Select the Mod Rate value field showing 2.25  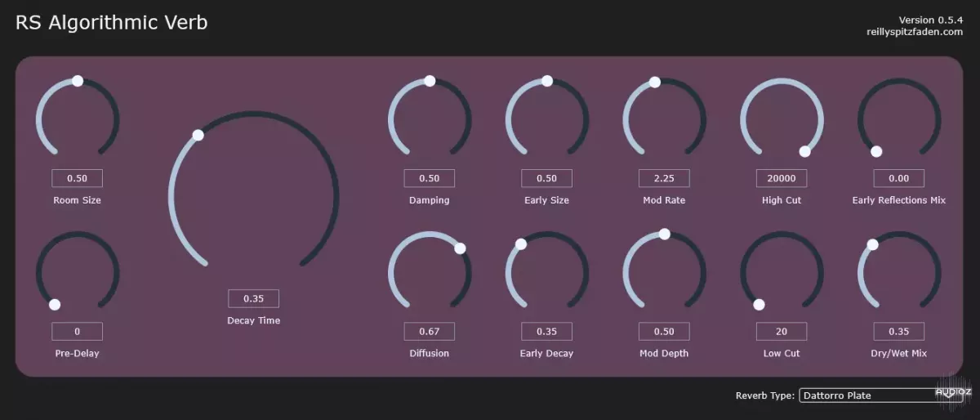tap(664, 178)
